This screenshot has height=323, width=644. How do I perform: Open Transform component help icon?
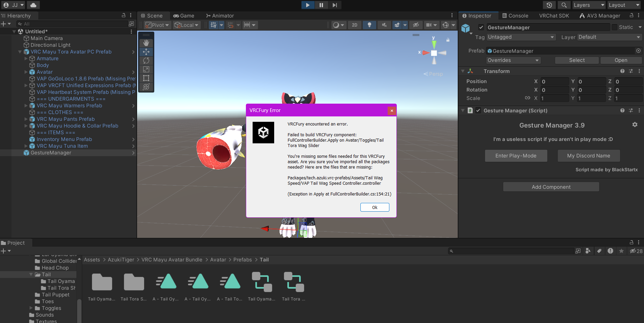(622, 71)
